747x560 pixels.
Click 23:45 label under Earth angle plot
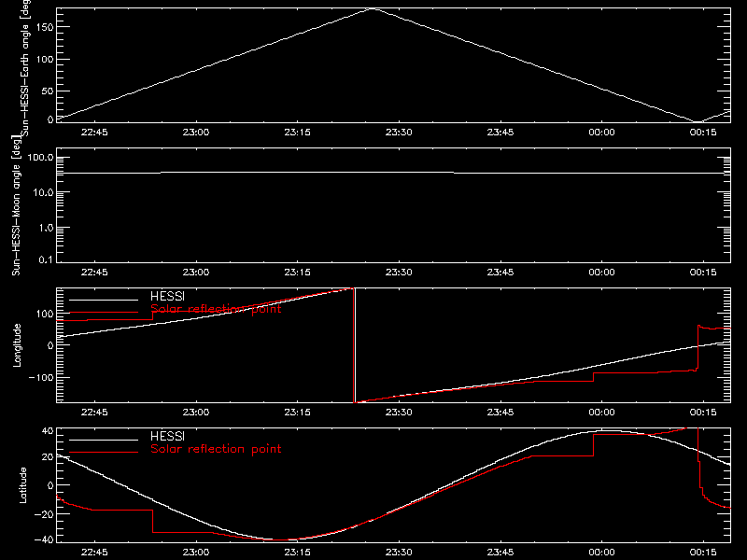click(x=500, y=132)
